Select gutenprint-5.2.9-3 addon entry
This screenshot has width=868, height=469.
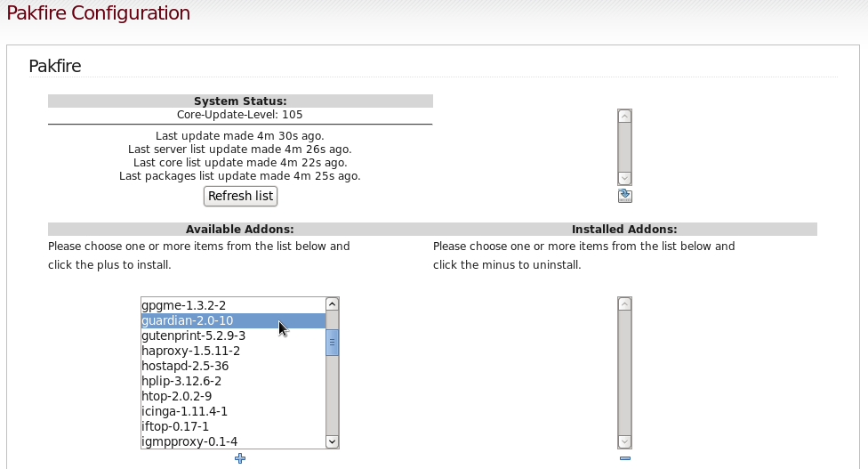233,336
